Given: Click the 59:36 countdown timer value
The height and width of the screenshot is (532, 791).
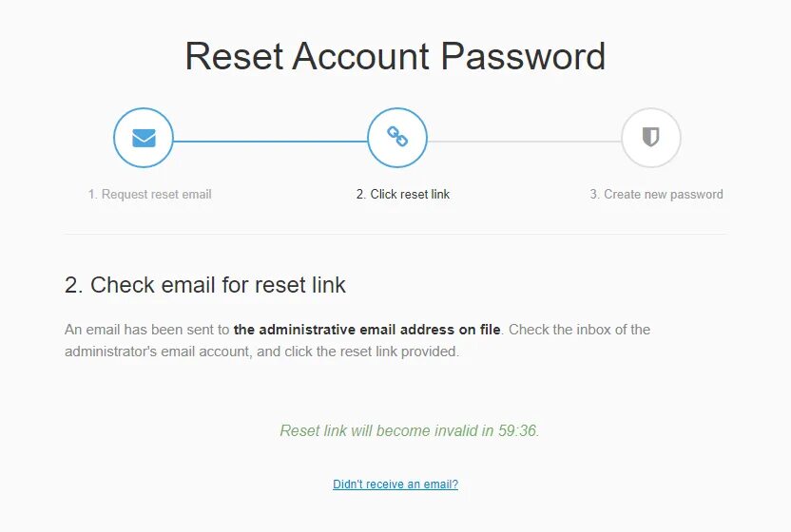Looking at the screenshot, I should point(517,430).
